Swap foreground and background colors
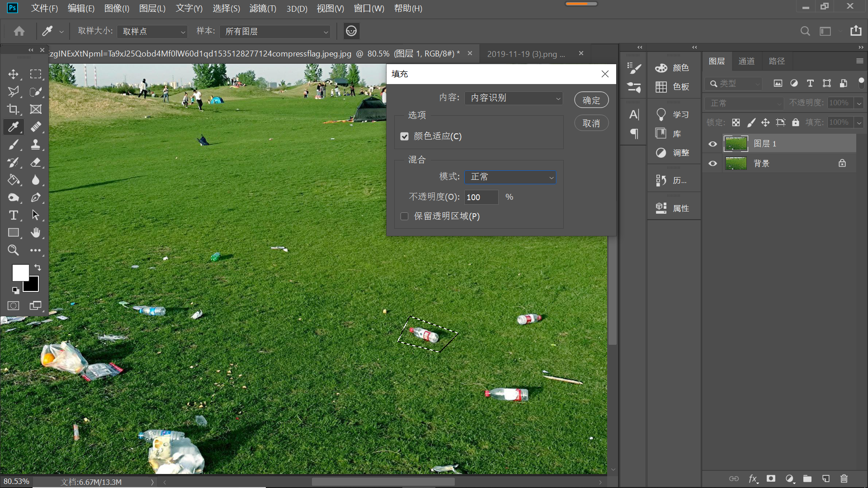The height and width of the screenshot is (488, 868). point(38,267)
